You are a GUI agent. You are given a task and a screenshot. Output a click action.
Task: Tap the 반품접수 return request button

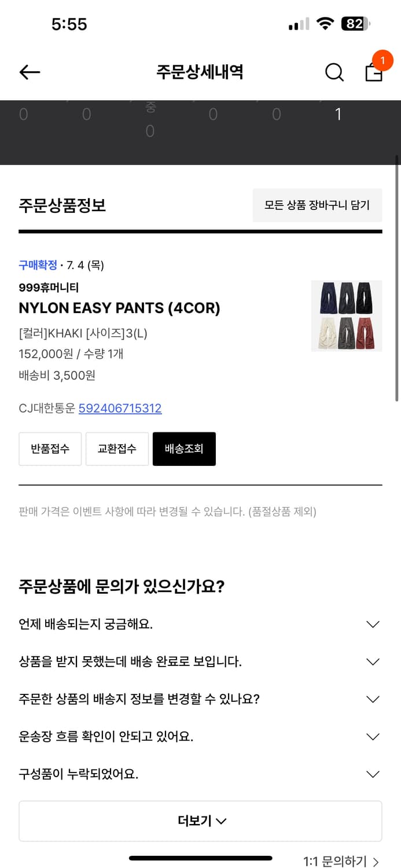tap(50, 448)
